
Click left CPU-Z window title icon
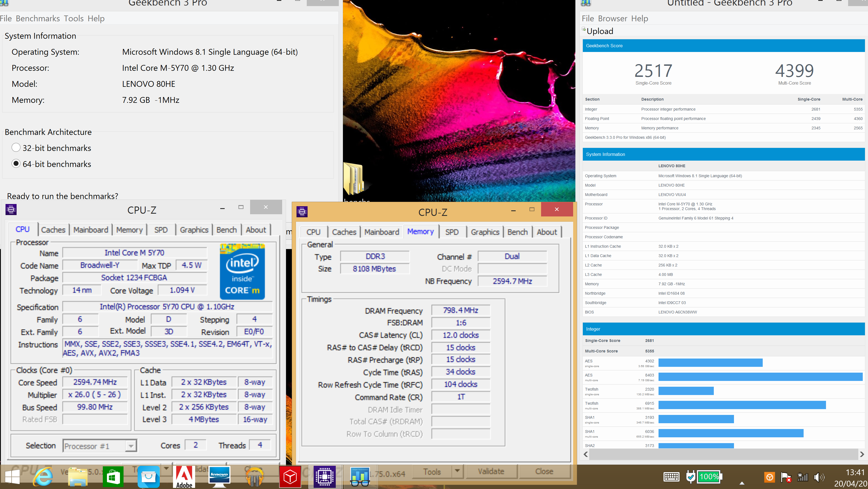[x=11, y=210]
